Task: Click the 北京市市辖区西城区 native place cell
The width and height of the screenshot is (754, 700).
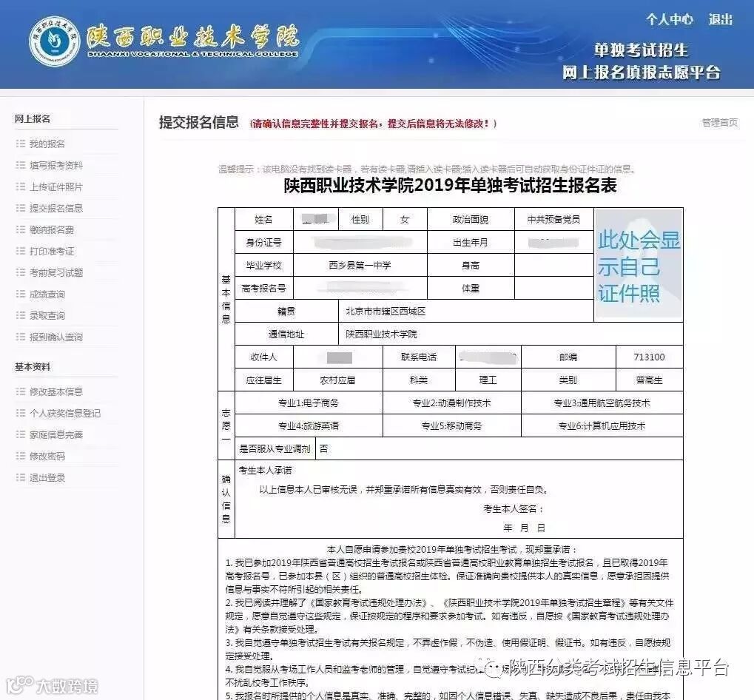Action: click(465, 312)
